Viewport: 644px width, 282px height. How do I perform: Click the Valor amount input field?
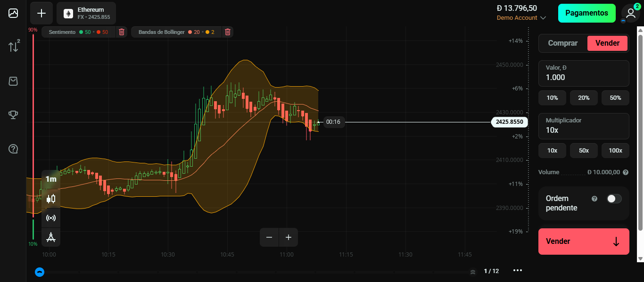[584, 77]
